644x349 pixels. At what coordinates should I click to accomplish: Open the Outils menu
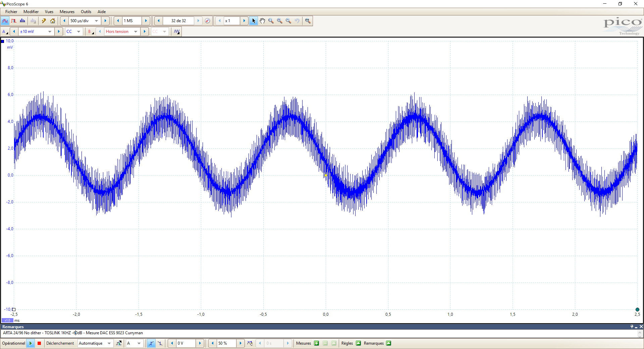(x=86, y=12)
